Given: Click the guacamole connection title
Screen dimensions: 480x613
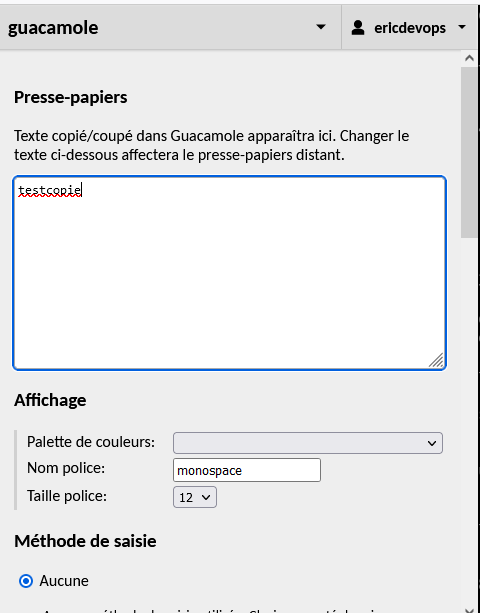Looking at the screenshot, I should (53, 28).
